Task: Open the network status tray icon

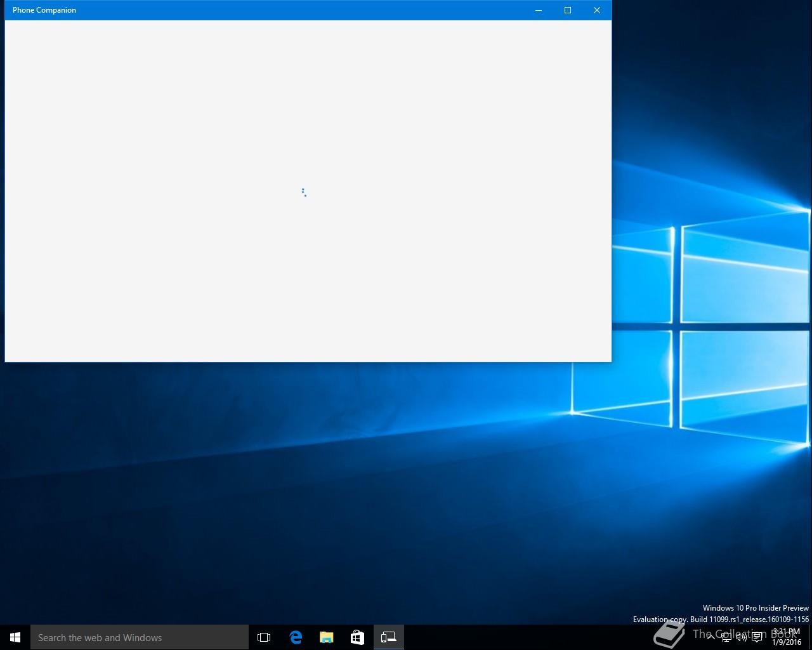Action: 726,637
